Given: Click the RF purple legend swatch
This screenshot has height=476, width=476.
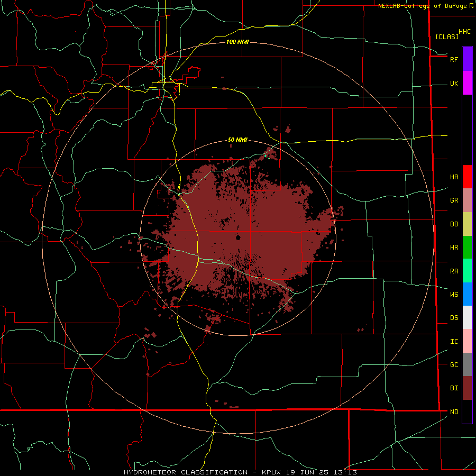Looking at the screenshot, I should click(x=467, y=59).
